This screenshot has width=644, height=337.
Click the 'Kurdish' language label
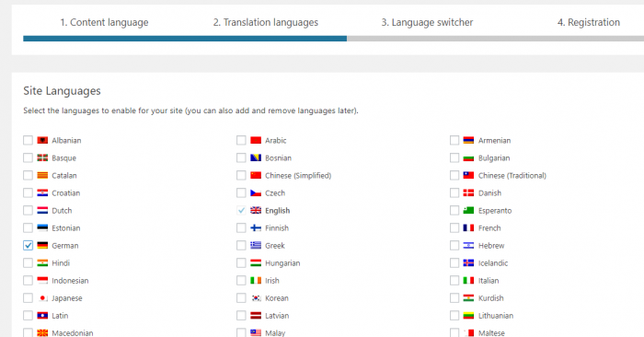[x=490, y=298]
